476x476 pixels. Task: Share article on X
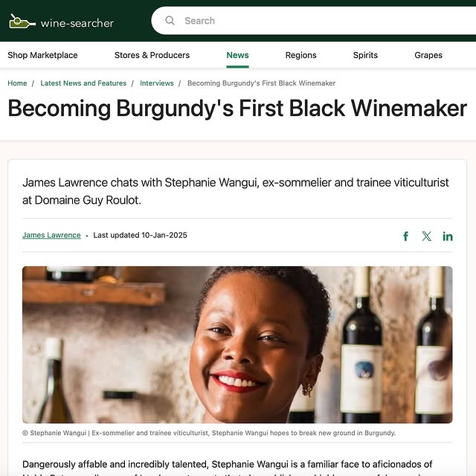click(x=426, y=236)
